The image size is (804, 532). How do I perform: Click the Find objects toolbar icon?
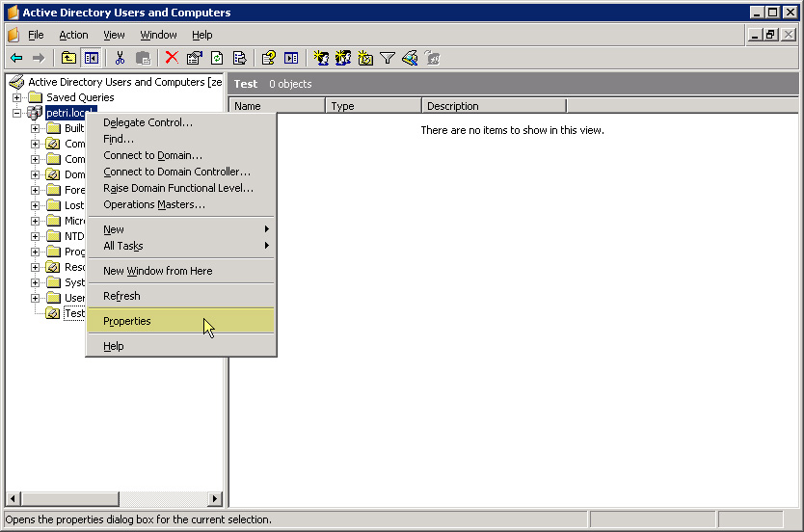click(410, 58)
